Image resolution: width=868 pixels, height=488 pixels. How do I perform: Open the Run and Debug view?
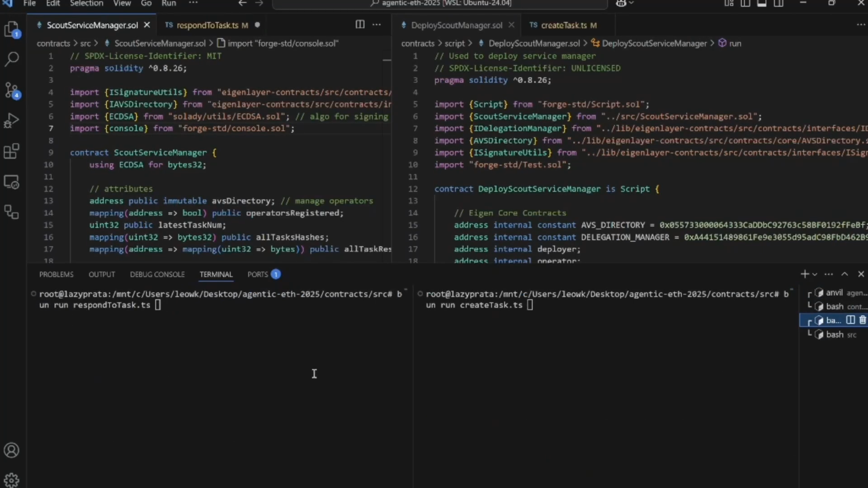[12, 121]
